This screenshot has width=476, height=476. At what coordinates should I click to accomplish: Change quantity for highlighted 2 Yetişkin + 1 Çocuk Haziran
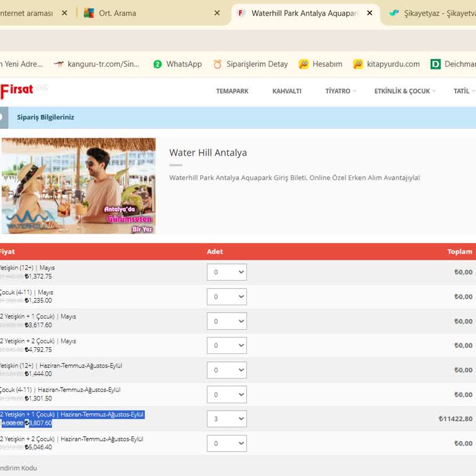226,419
